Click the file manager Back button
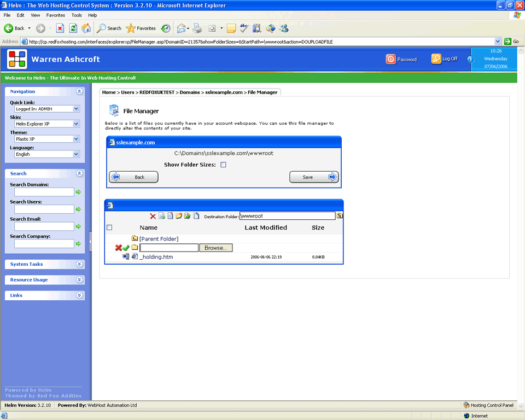This screenshot has width=525, height=420. point(133,177)
